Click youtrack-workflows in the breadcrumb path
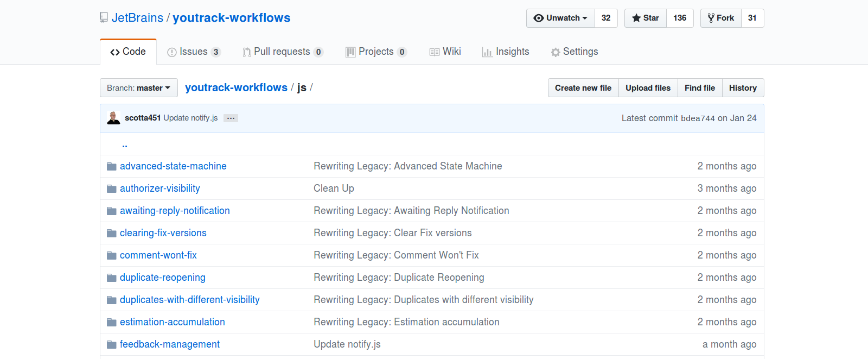868x359 pixels. tap(236, 87)
